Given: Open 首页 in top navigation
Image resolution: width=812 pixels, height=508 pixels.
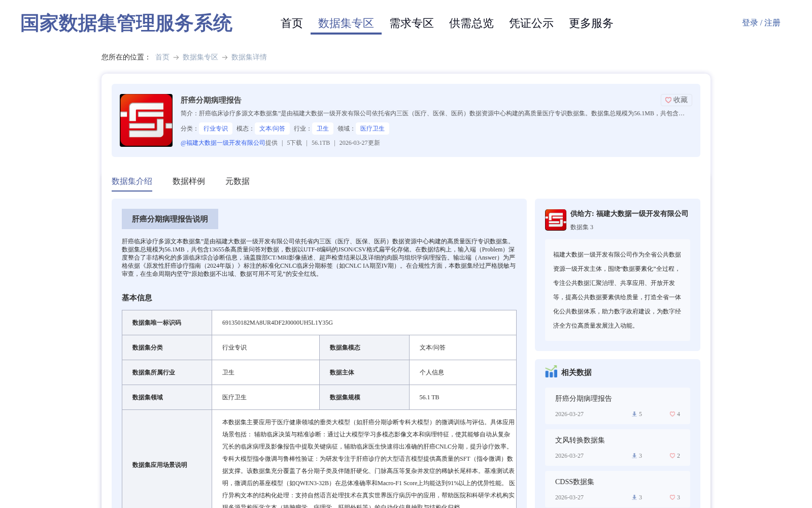Looking at the screenshot, I should pos(292,23).
